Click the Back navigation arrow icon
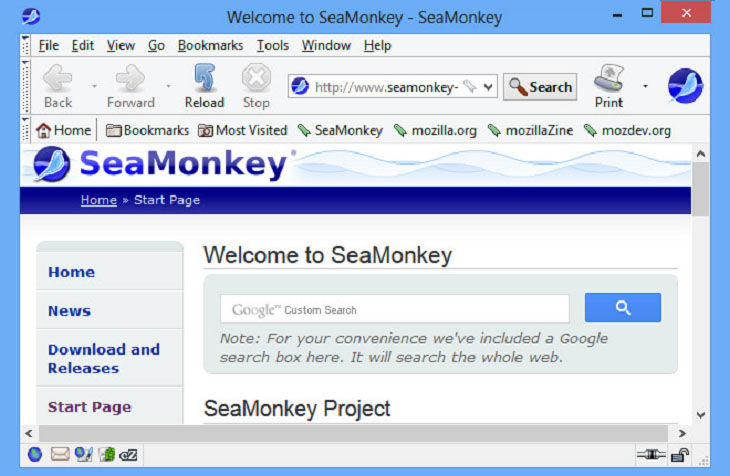Screen dimensions: 730x476 57,77
